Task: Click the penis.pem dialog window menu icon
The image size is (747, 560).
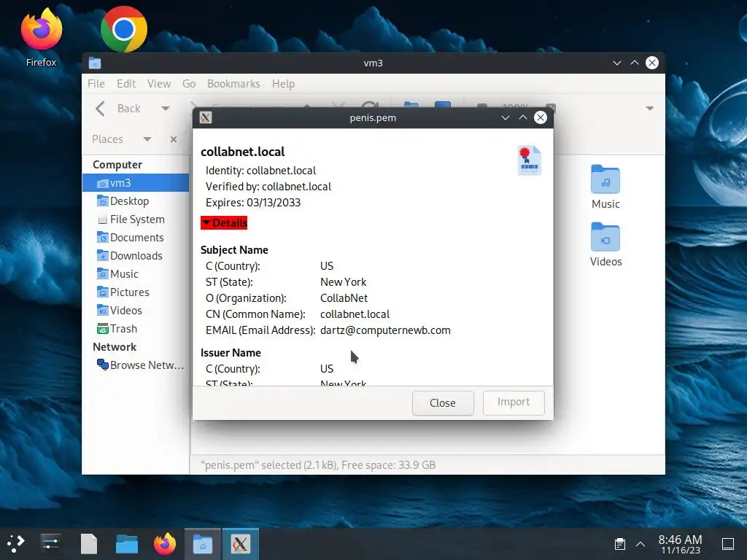Action: (206, 117)
